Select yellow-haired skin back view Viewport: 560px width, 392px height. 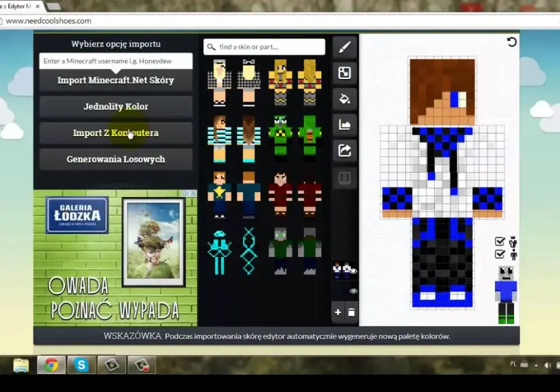[x=310, y=83]
